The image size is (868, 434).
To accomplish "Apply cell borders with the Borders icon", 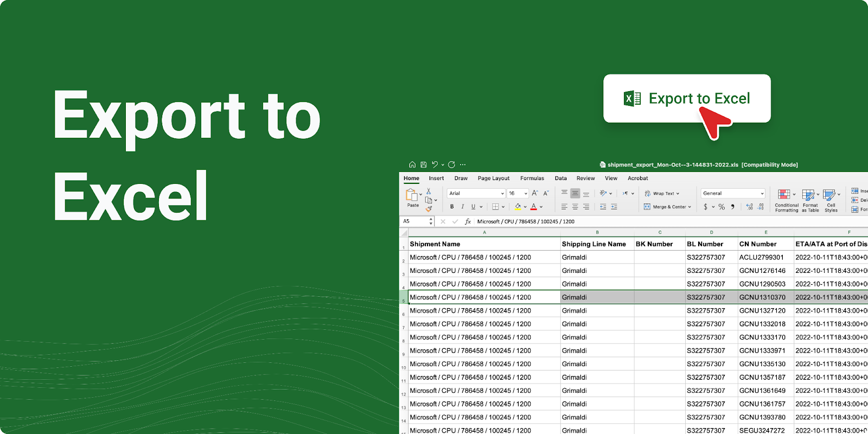I will point(495,207).
